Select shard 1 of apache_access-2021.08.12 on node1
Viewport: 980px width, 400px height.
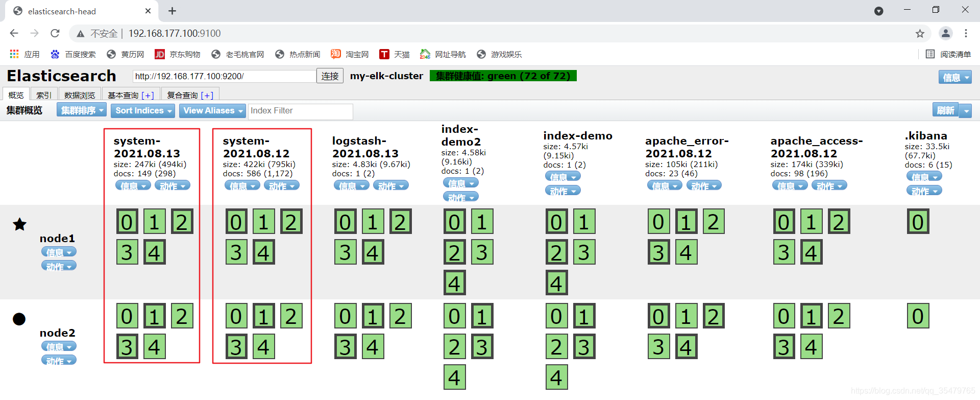(811, 222)
